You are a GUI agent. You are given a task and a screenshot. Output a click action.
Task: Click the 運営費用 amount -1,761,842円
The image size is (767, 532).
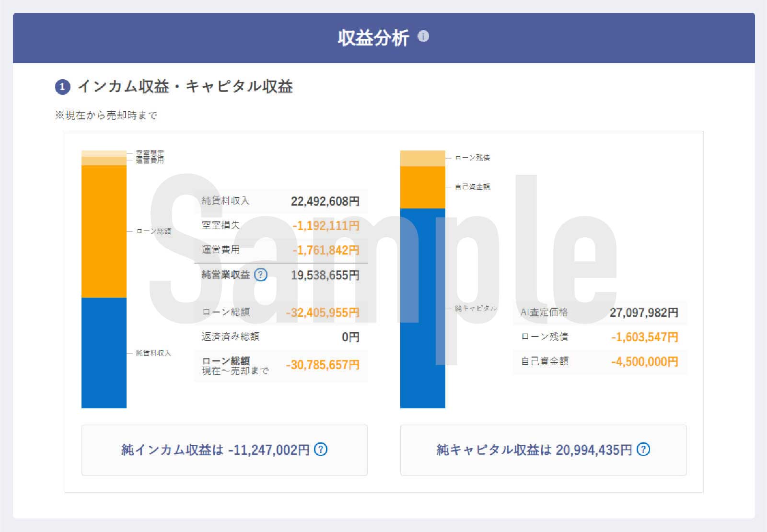tap(325, 250)
